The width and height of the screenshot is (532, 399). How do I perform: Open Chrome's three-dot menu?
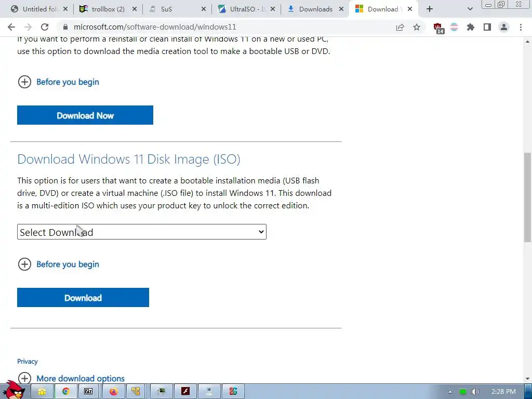521,27
